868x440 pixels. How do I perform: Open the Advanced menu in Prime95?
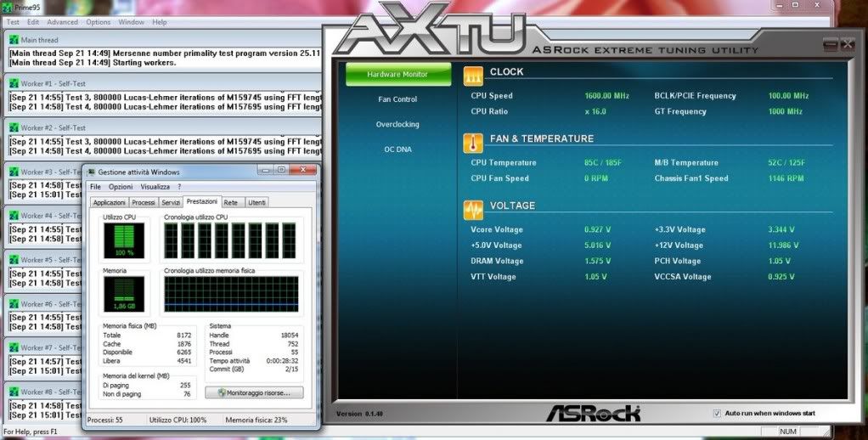(x=63, y=22)
